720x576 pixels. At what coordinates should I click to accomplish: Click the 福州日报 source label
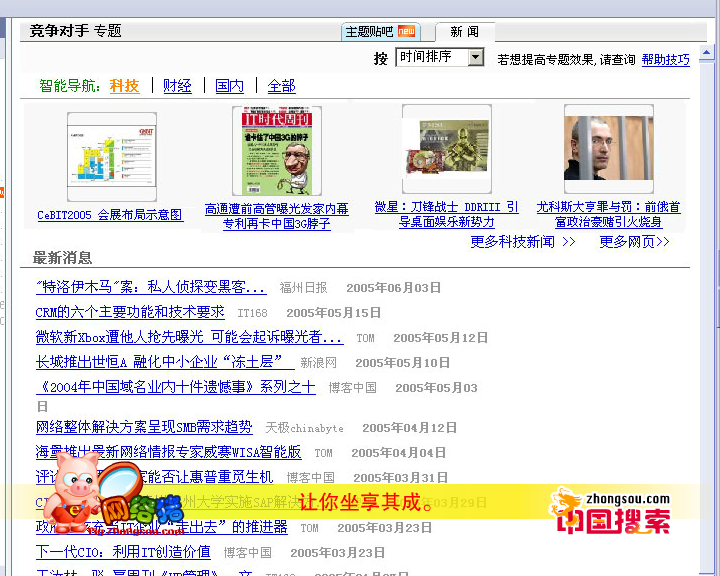pyautogui.click(x=304, y=288)
